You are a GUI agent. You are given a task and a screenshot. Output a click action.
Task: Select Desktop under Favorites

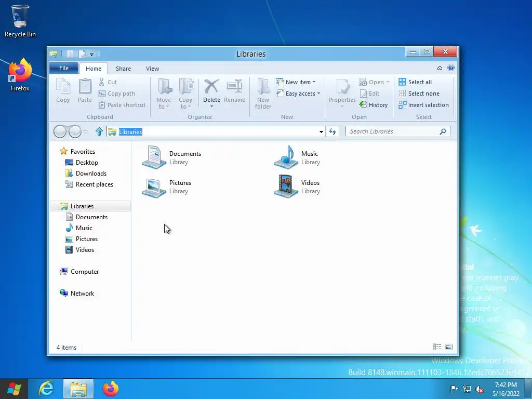82,163
